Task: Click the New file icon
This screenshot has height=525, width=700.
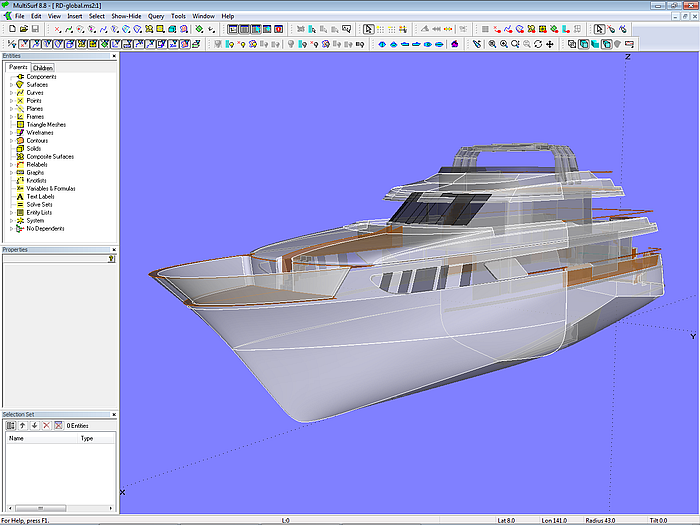Action: [x=11, y=29]
